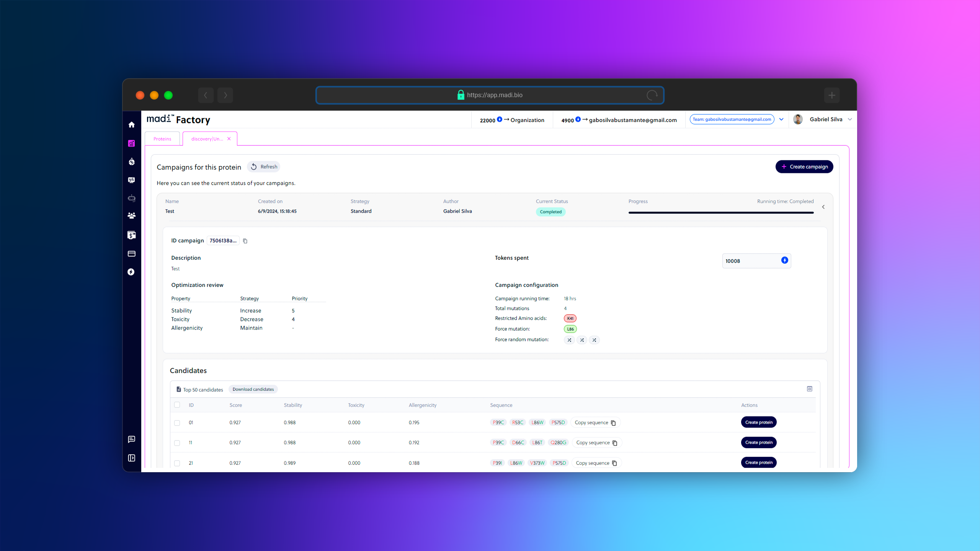Copy sequence for candidate 01
Image resolution: width=980 pixels, height=551 pixels.
pos(595,422)
